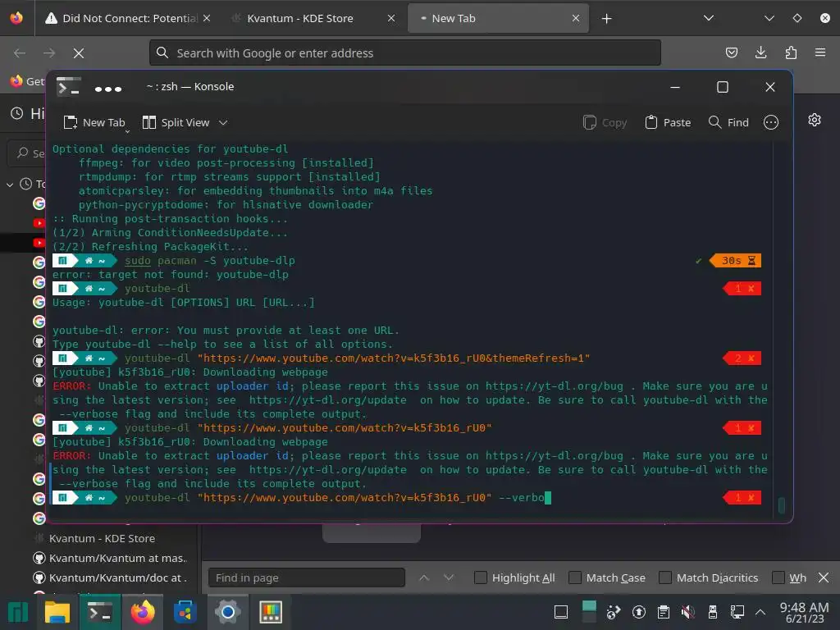840x630 pixels.
Task: Open updates notifier in system tray
Action: pos(638,612)
